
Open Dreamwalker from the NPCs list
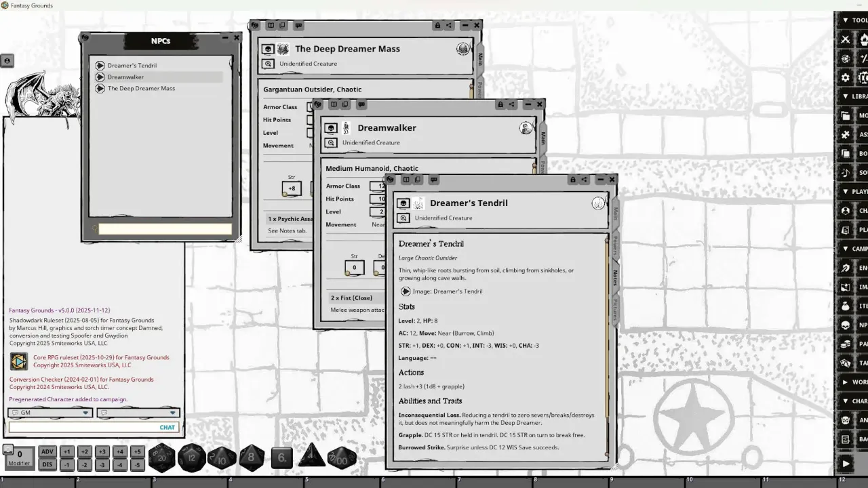point(159,77)
